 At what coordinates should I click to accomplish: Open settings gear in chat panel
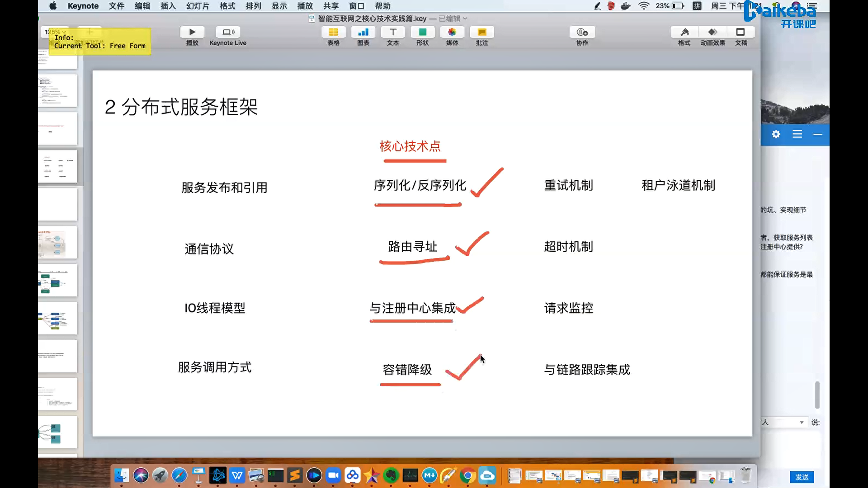pyautogui.click(x=776, y=134)
